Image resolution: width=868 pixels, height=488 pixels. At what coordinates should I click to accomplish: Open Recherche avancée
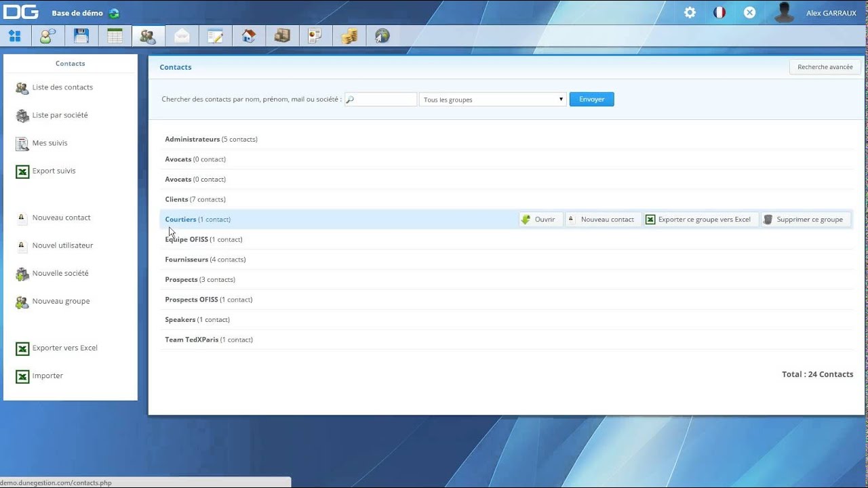[825, 67]
